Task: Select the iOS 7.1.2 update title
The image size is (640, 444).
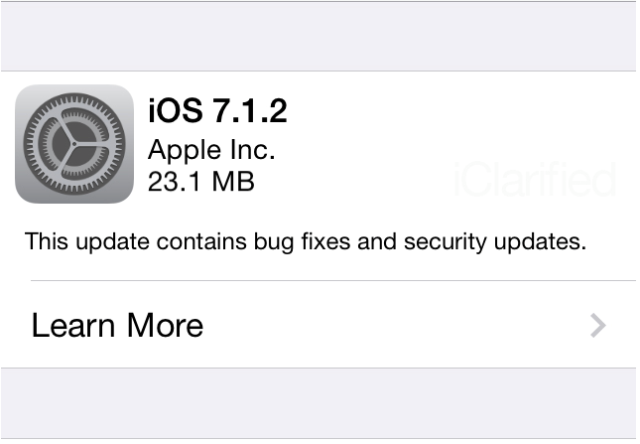Action: click(218, 111)
